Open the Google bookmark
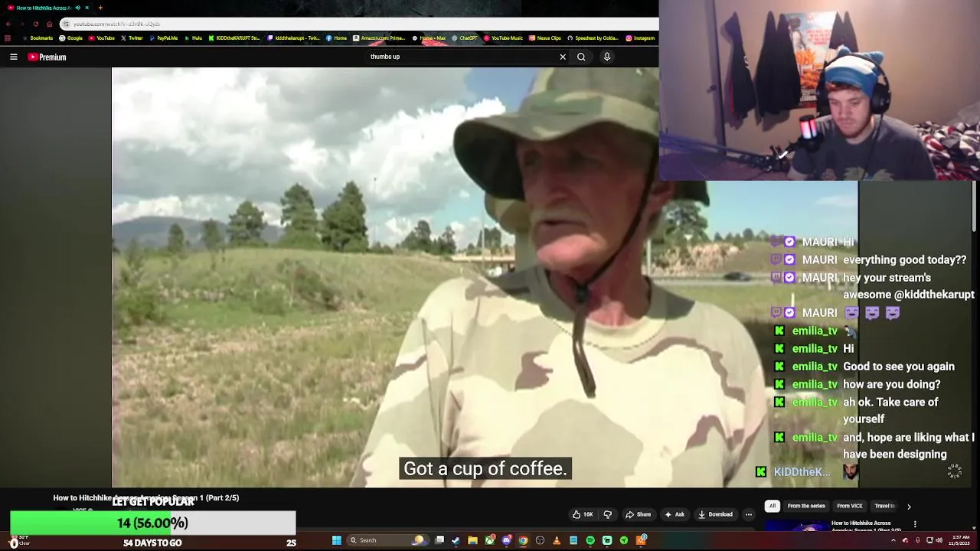 point(70,38)
